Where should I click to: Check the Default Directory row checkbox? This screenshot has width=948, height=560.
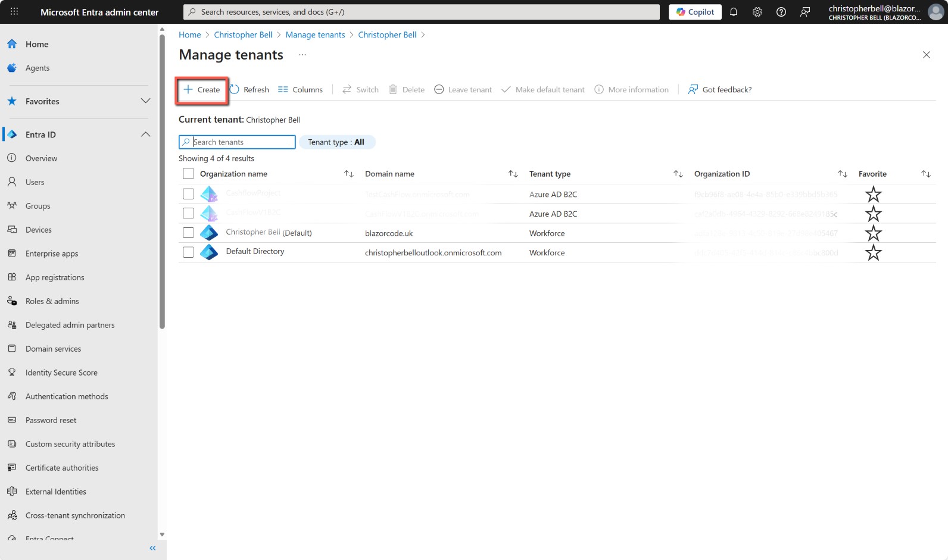tap(188, 252)
